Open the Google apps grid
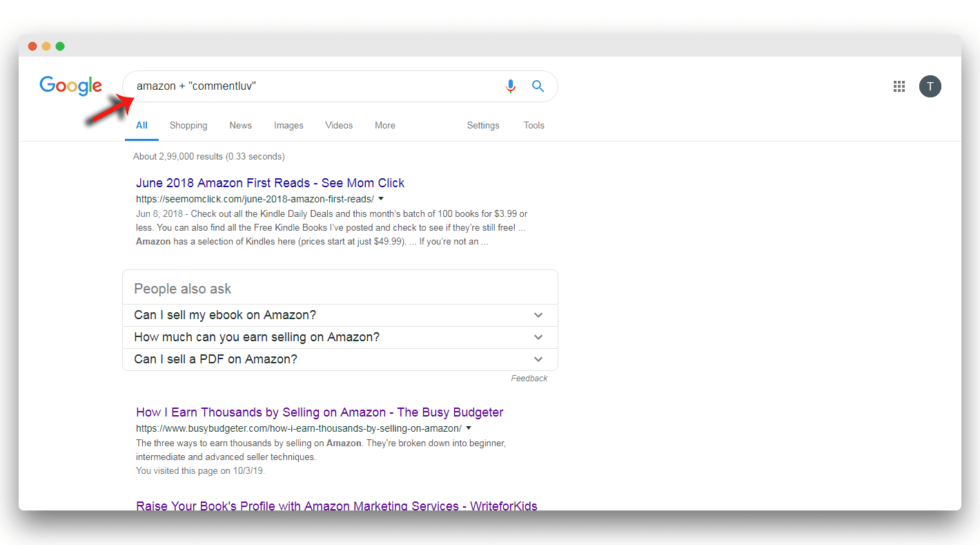The image size is (980, 545). (899, 86)
